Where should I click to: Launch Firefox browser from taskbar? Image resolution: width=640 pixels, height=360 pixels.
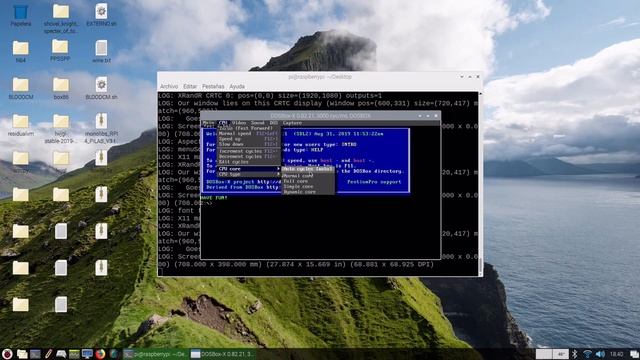pos(100,354)
